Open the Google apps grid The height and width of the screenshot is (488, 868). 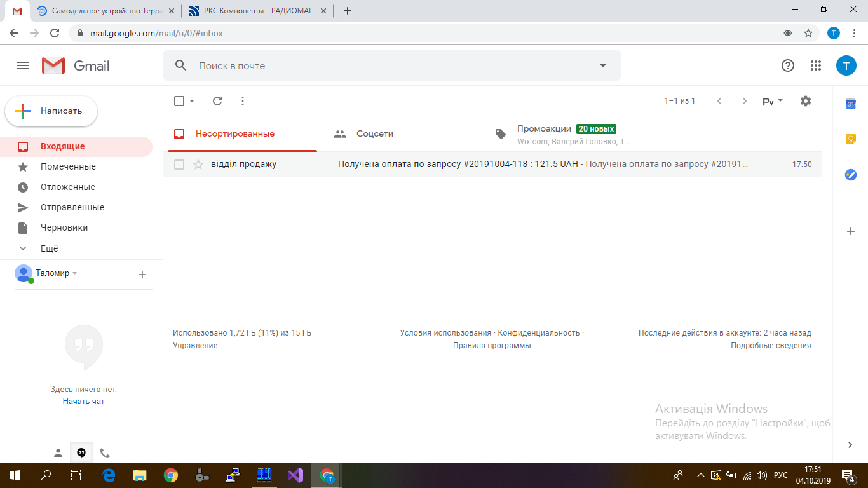pos(816,65)
